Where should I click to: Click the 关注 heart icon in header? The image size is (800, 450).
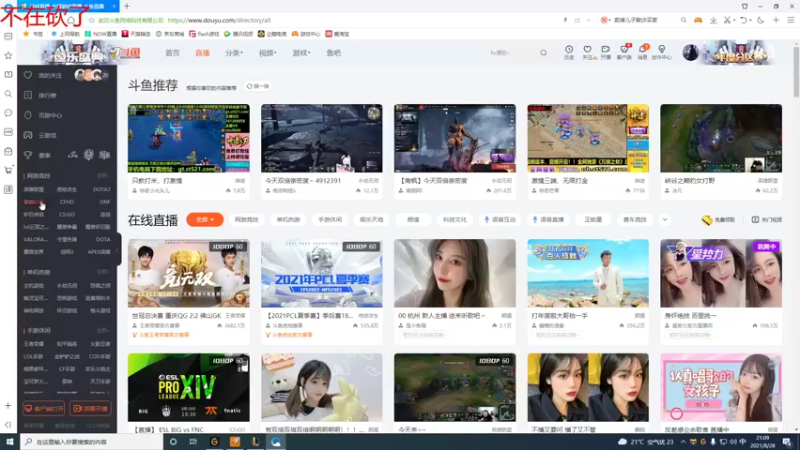click(587, 52)
